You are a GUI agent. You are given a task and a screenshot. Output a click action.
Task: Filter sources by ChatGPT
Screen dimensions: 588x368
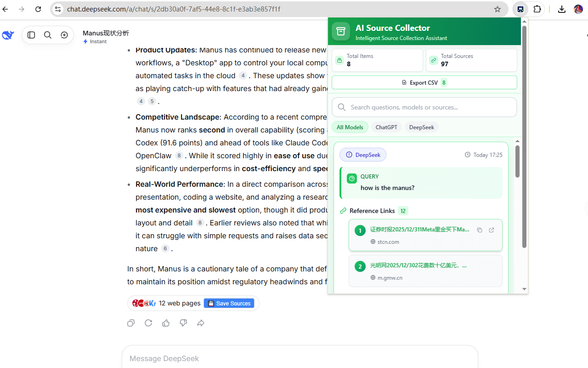click(386, 127)
